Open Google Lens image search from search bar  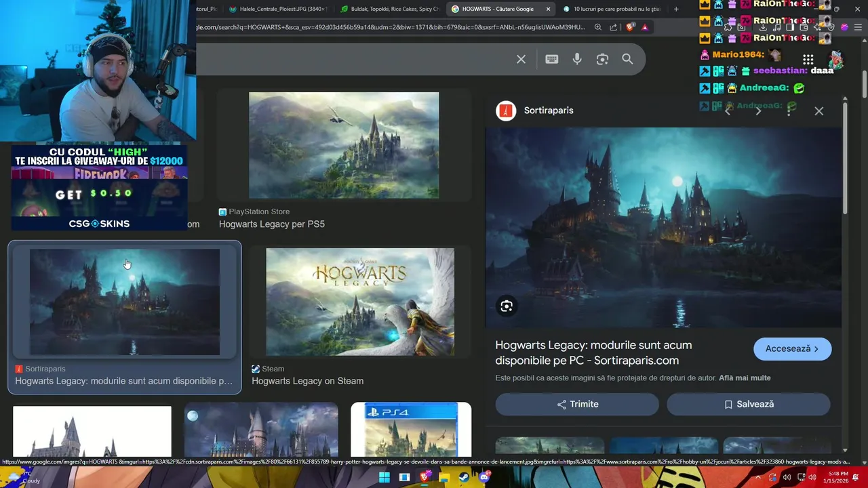[602, 60]
